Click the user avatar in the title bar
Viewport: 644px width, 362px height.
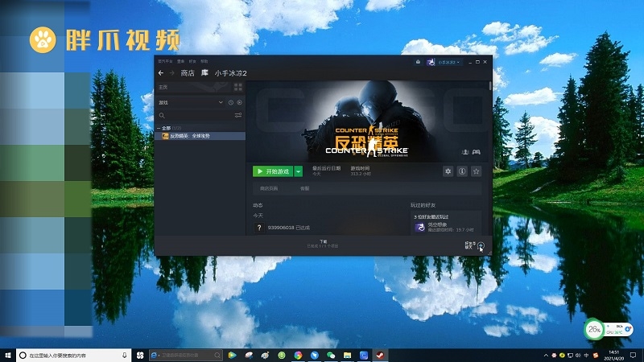(431, 62)
